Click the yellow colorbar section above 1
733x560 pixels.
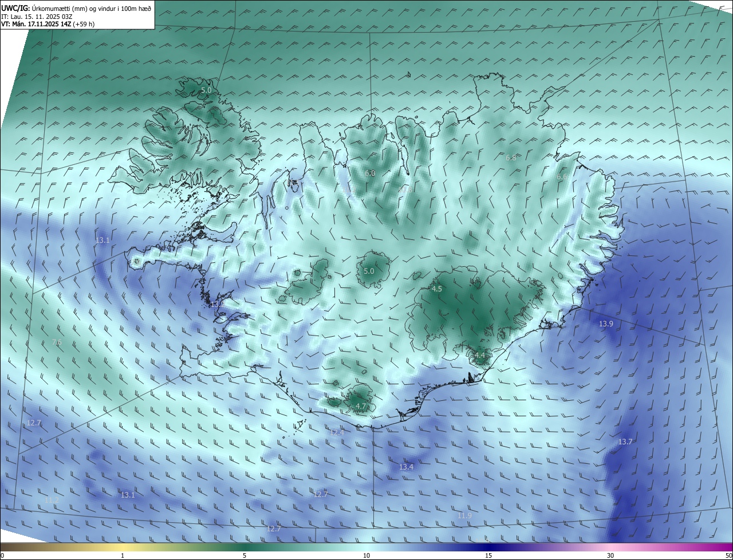[x=123, y=547]
